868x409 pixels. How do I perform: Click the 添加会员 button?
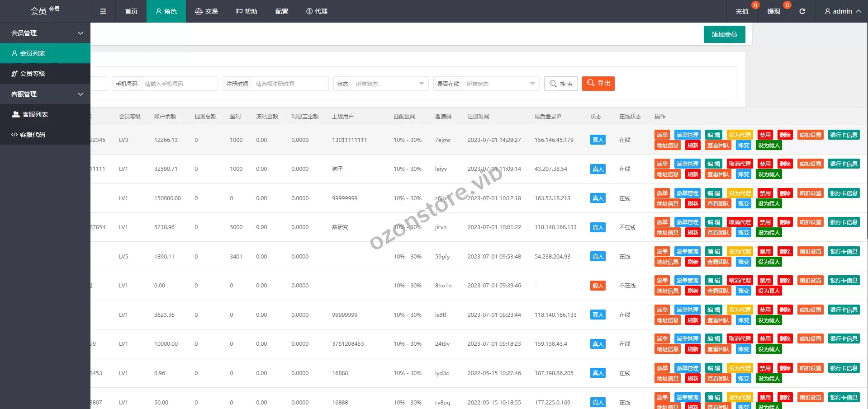tap(724, 34)
